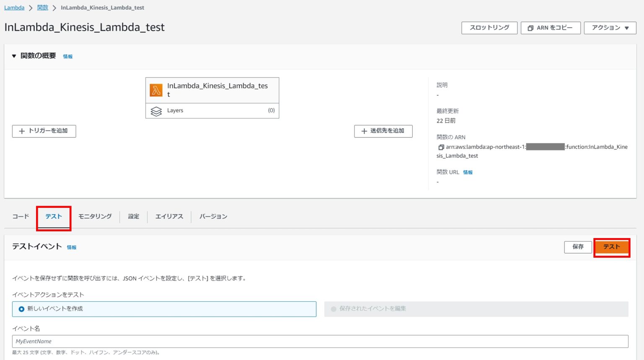Click the Lambda breadcrumb link
This screenshot has height=360, width=644.
click(14, 8)
